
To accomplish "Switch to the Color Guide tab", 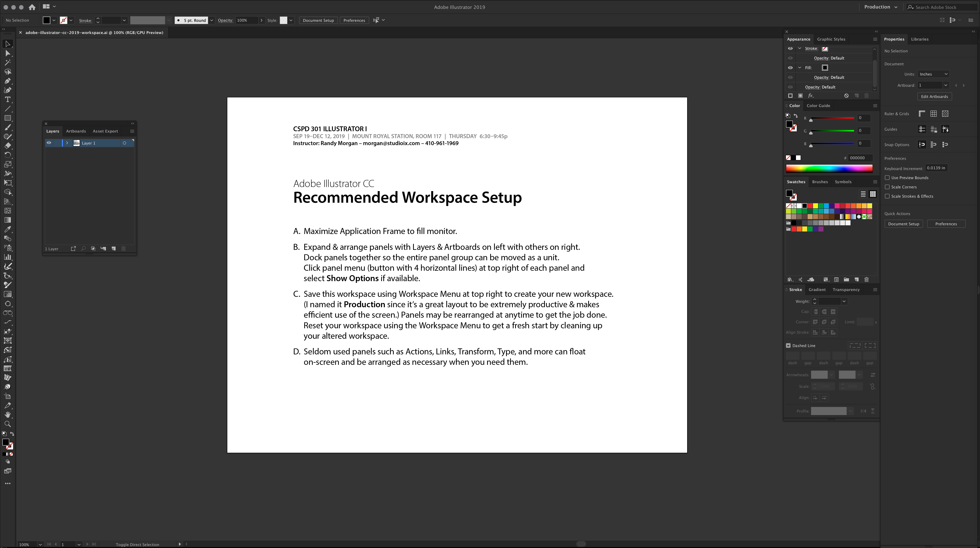I will [818, 106].
